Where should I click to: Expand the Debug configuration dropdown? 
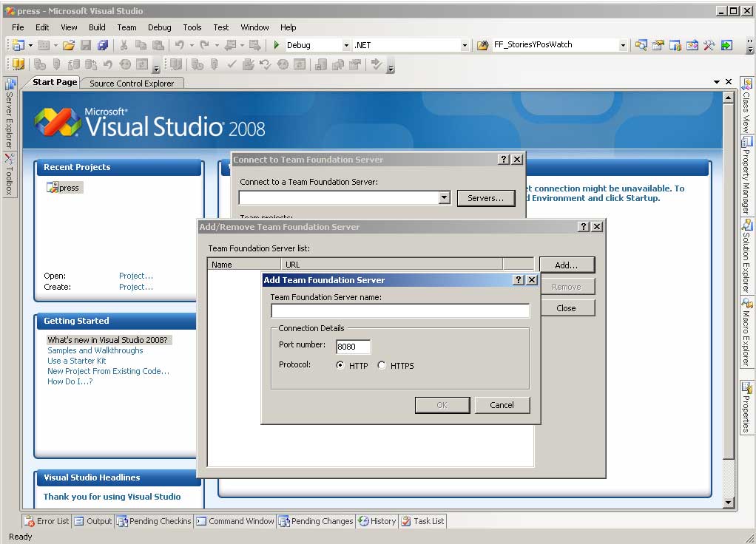coord(346,45)
